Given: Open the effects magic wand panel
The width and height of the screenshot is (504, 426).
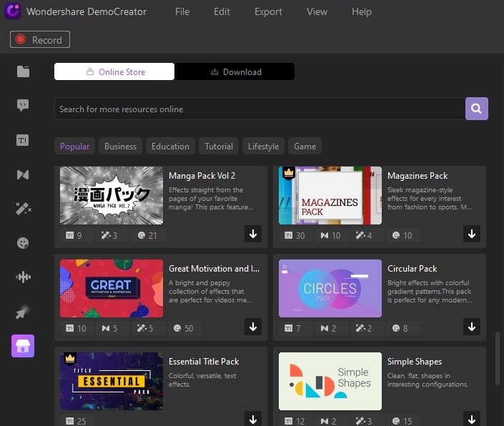Looking at the screenshot, I should (23, 209).
